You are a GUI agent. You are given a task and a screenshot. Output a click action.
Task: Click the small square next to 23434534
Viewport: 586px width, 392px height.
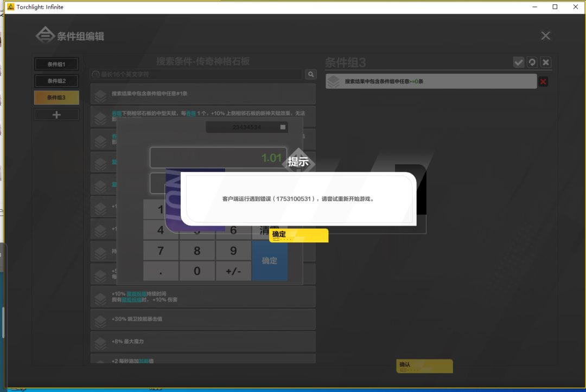pyautogui.click(x=283, y=127)
